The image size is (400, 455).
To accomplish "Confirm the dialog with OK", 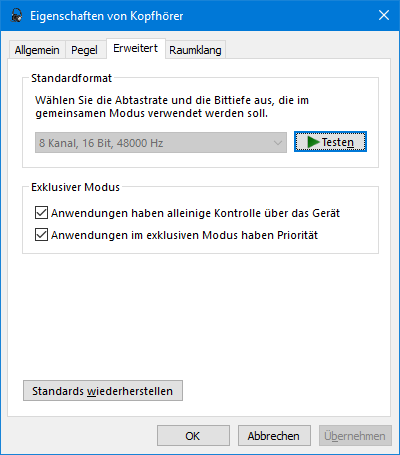I will pos(193,436).
